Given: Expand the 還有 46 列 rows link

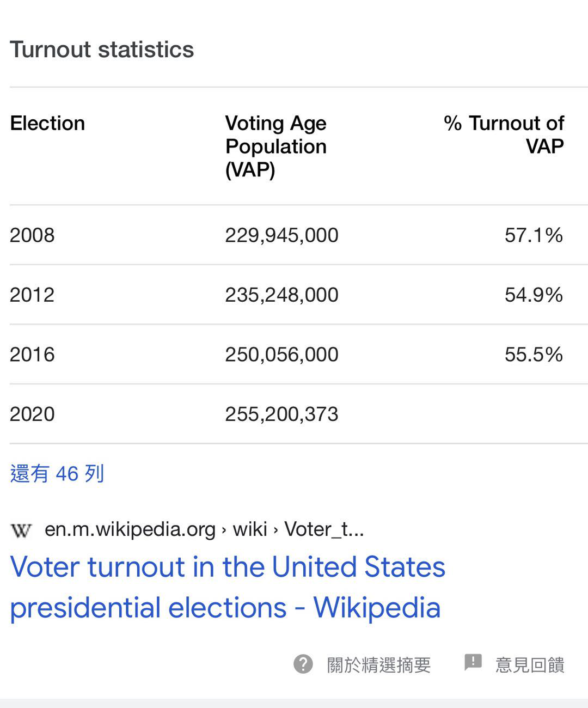Looking at the screenshot, I should 57,473.
